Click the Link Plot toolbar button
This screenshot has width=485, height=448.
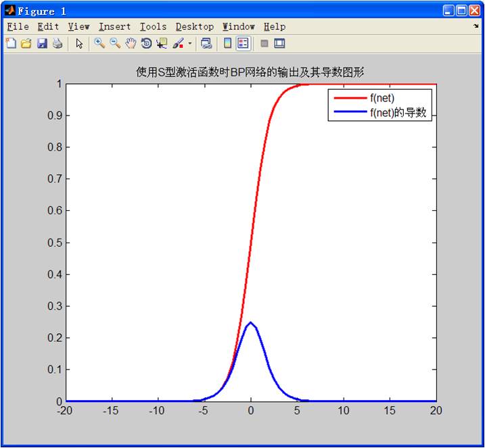point(206,43)
